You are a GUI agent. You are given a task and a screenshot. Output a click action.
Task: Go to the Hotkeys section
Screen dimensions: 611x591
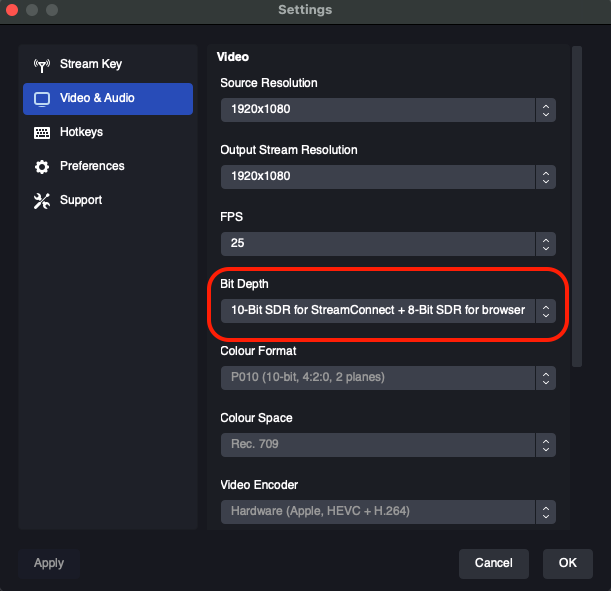point(108,132)
